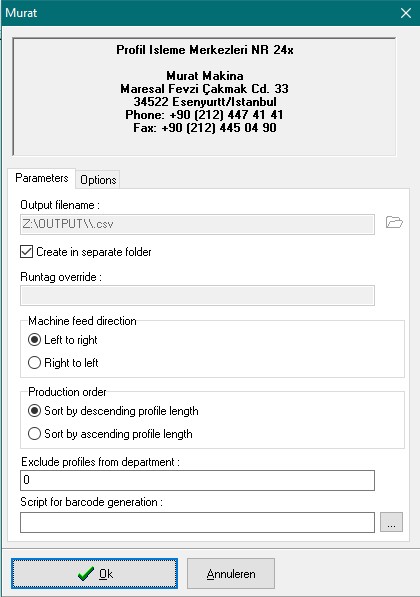Open the folder browse icon for output filename
The image size is (420, 597).
pos(394,222)
